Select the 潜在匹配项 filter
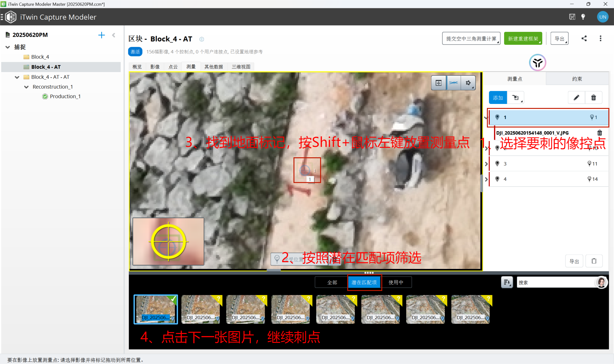Viewport: 614px width, 364px height. tap(364, 282)
